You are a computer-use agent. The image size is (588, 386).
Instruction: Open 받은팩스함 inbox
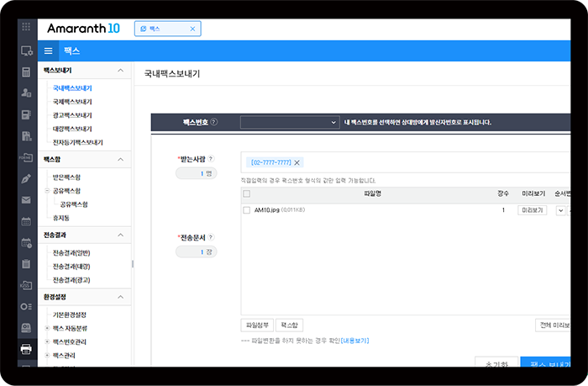coord(66,177)
